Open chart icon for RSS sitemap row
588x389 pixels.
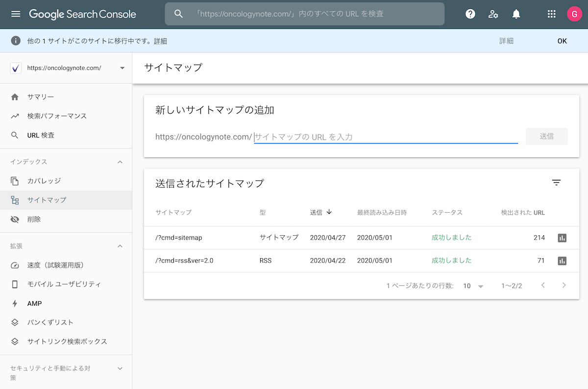(x=562, y=261)
